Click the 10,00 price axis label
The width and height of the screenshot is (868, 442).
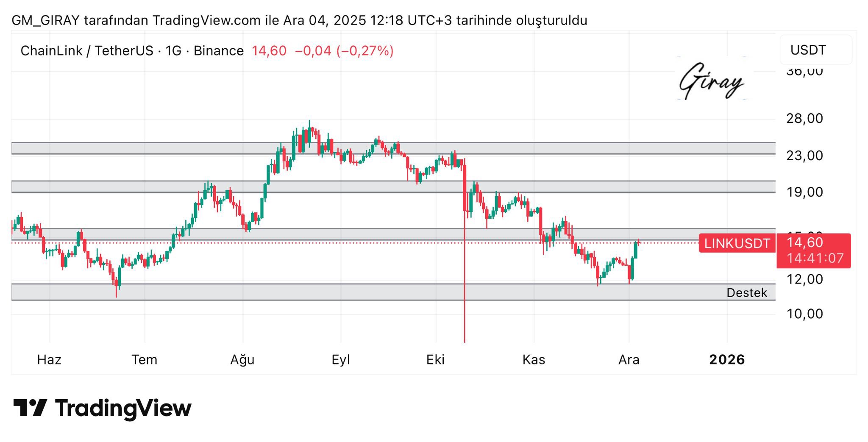[x=804, y=314]
